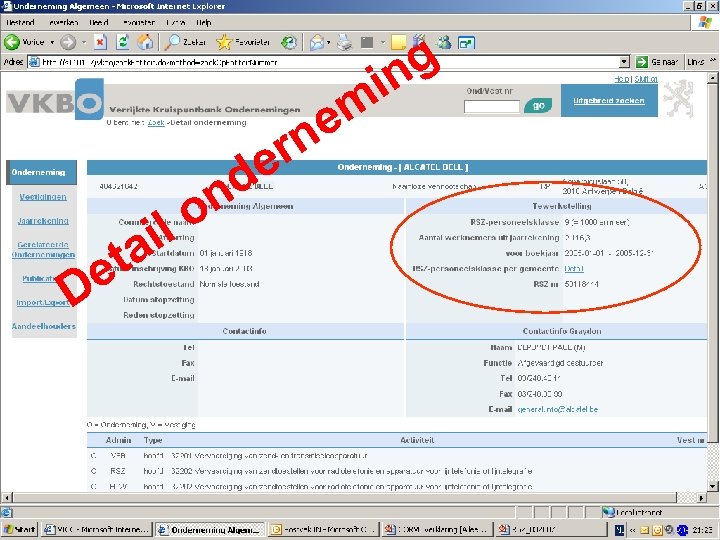This screenshot has height=540, width=720.
Task: Open the Jaarrekening sidebar link
Action: tap(43, 221)
